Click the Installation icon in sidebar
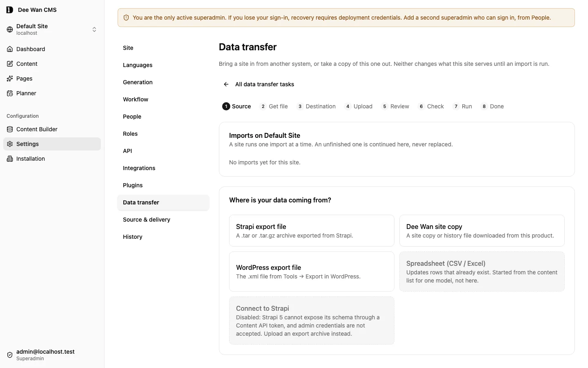The height and width of the screenshot is (368, 588). (10, 159)
